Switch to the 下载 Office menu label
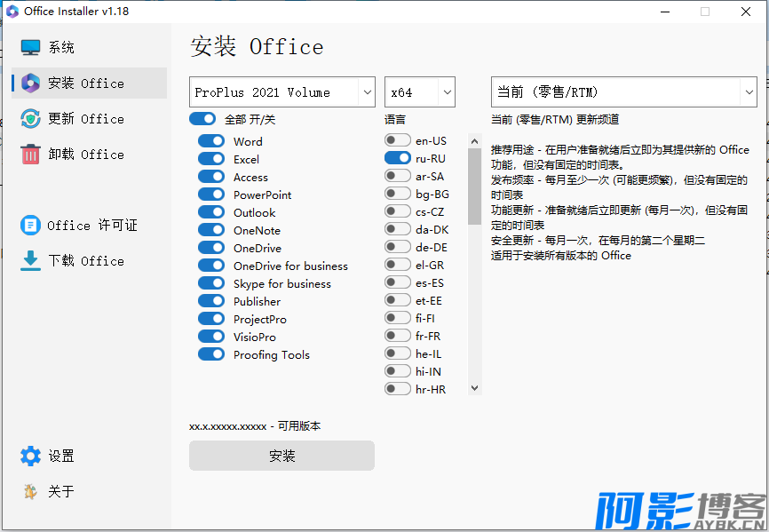 (86, 261)
